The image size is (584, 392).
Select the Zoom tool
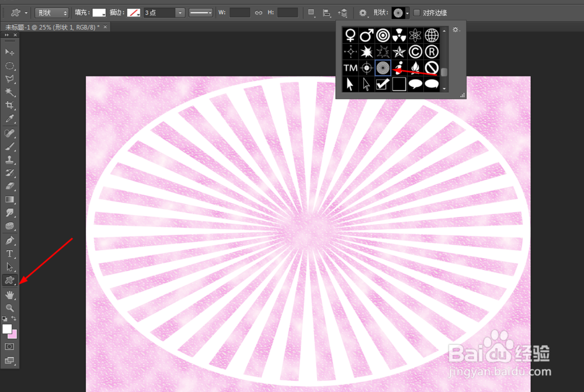tap(10, 308)
